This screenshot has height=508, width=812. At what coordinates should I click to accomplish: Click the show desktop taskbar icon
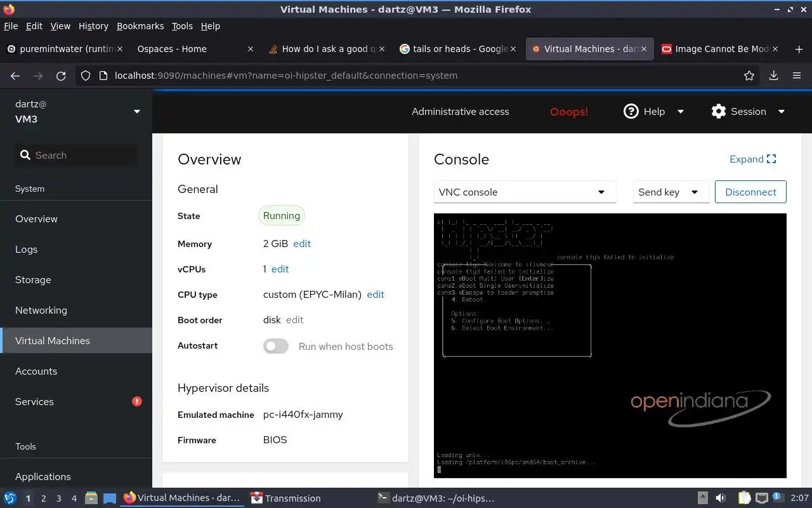pyautogui.click(x=110, y=498)
